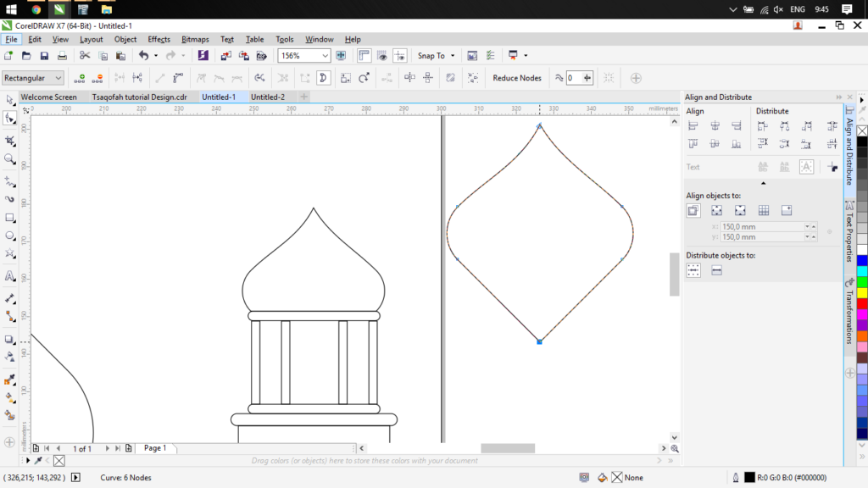Expand the Rectangular selection mode dropdown

coord(58,78)
